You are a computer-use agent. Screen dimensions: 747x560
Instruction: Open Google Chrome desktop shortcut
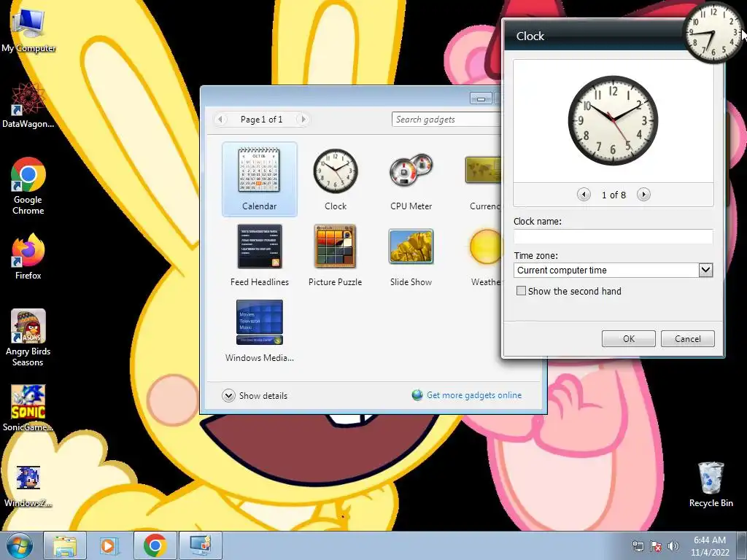(x=28, y=186)
